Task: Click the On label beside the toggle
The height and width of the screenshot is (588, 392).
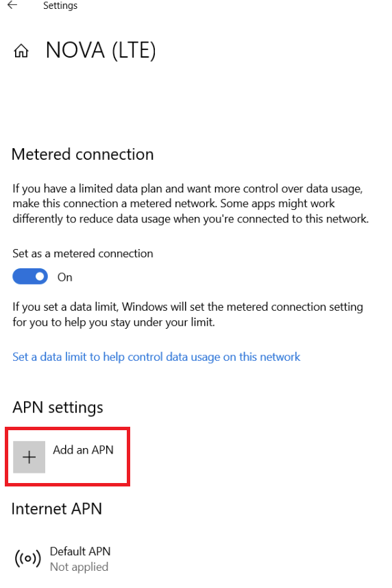Action: (65, 277)
